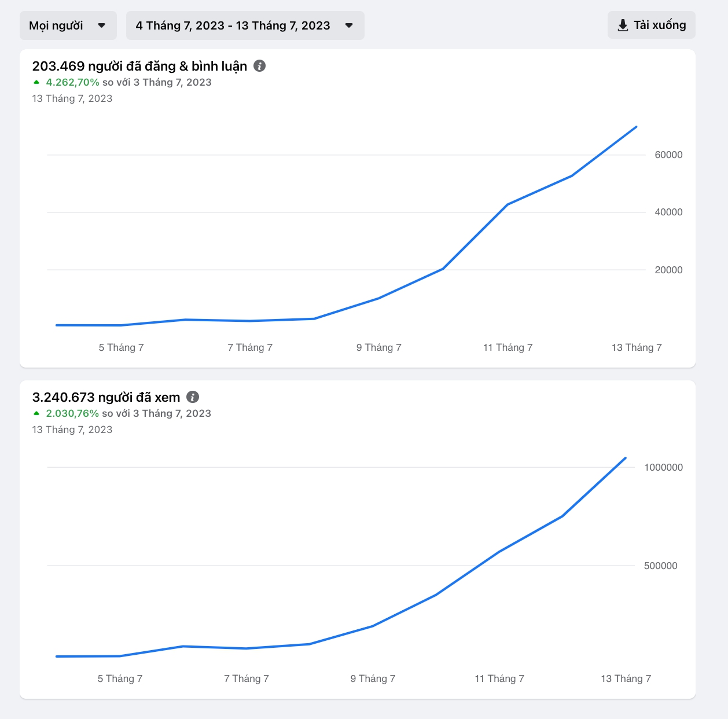728x719 pixels.
Task: Click info icon beside 'người đã xem'
Action: [193, 397]
